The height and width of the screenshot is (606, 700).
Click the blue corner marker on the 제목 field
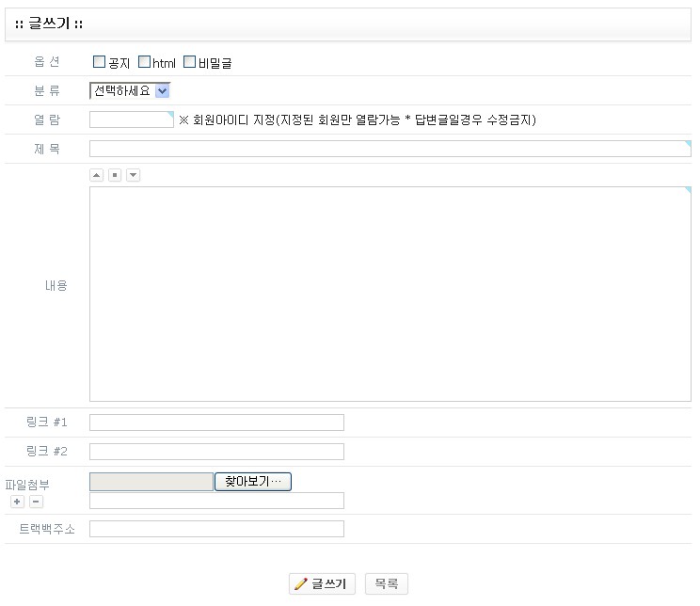[688, 144]
